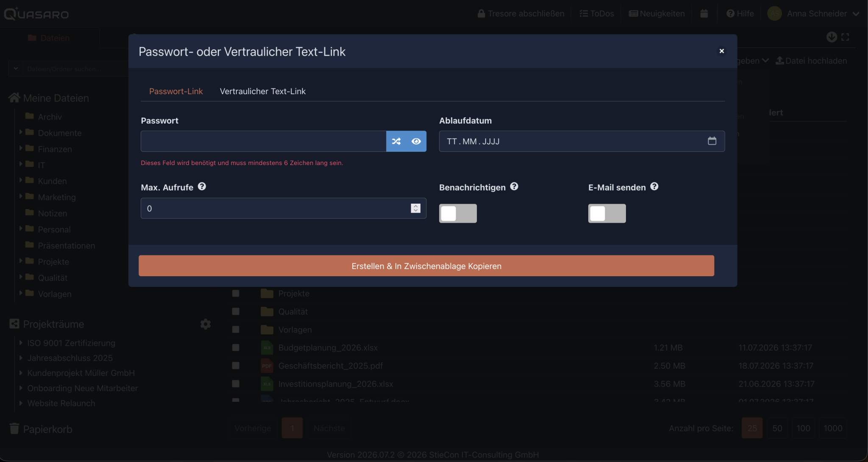Open the Dateien tab
The image size is (868, 462).
click(x=49, y=38)
